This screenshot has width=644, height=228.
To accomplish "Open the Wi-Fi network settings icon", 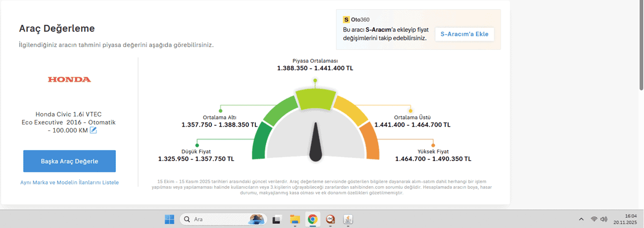I will [x=594, y=219].
